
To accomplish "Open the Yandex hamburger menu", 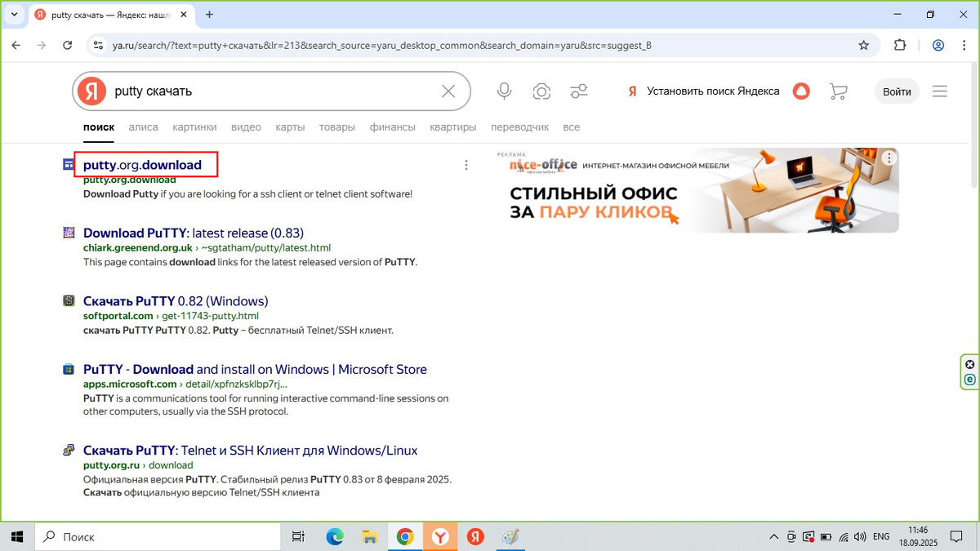I will tap(940, 91).
